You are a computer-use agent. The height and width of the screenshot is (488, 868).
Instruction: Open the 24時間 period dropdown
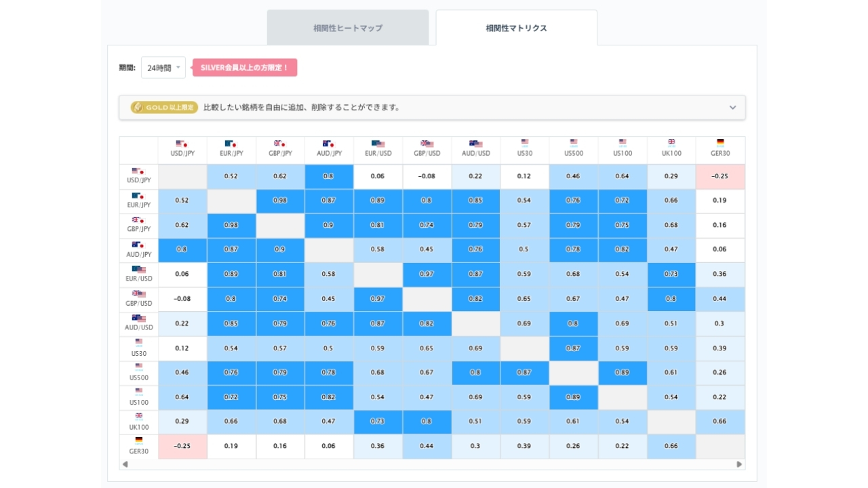163,68
